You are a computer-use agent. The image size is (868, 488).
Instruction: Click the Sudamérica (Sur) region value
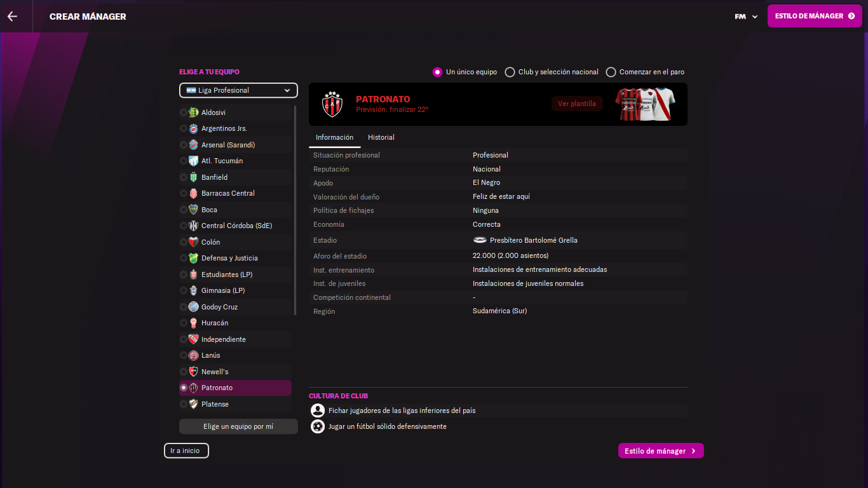[499, 311]
